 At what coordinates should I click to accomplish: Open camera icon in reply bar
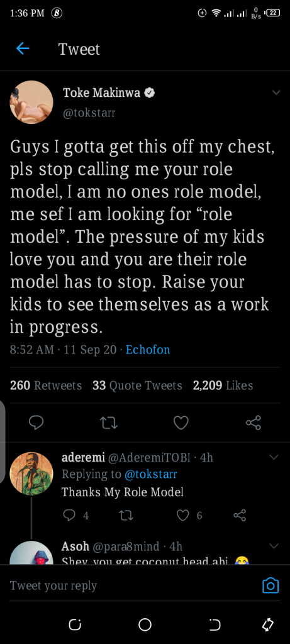tap(270, 586)
